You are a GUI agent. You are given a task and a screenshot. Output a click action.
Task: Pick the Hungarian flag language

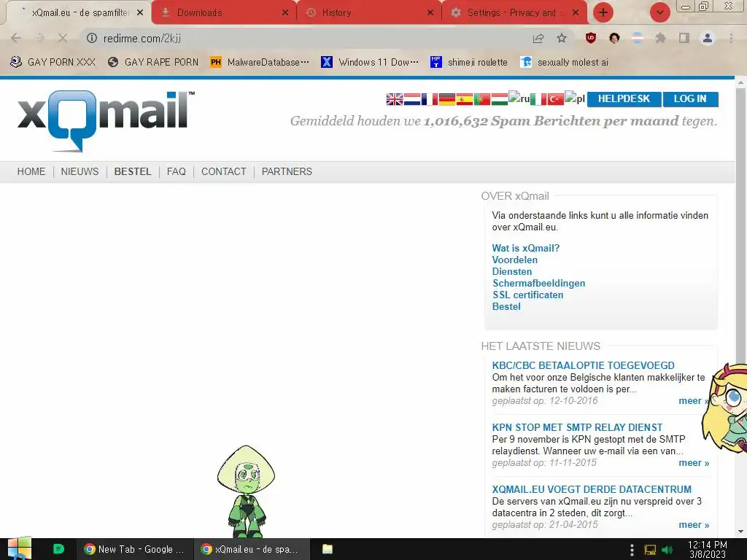click(x=499, y=99)
